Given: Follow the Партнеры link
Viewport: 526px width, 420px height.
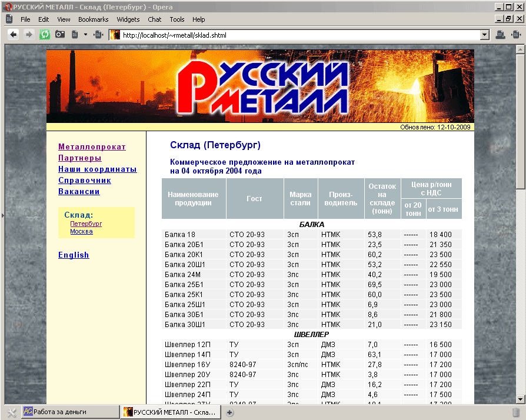Looking at the screenshot, I should [x=80, y=158].
